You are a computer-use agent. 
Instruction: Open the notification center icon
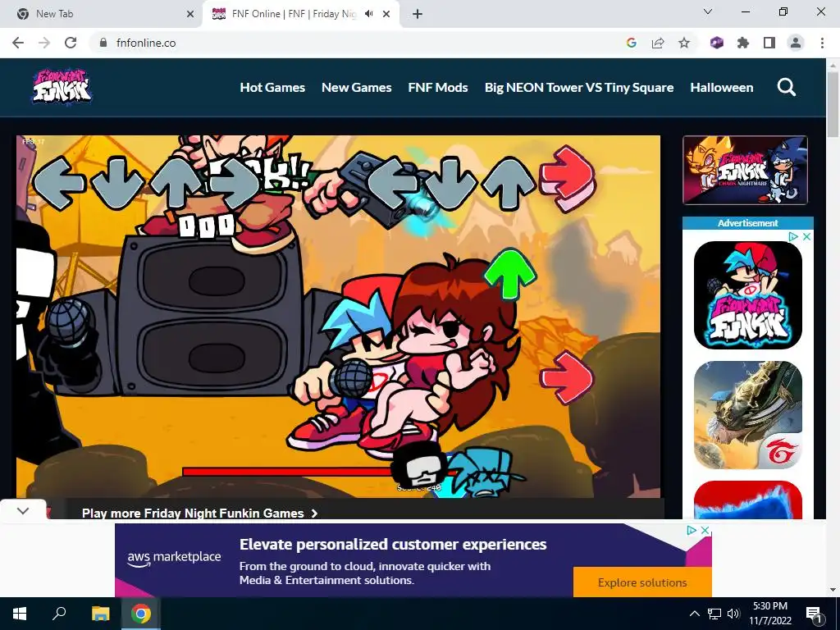click(814, 614)
